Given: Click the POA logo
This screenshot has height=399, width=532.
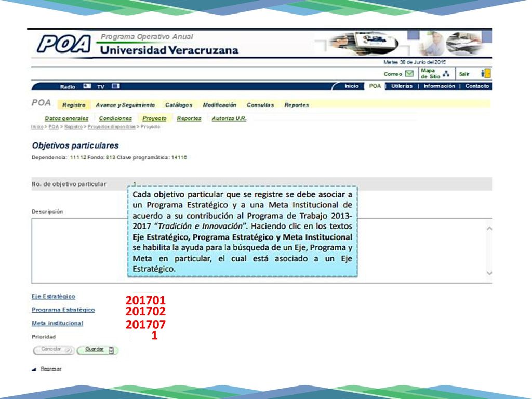Looking at the screenshot, I should click(x=64, y=44).
